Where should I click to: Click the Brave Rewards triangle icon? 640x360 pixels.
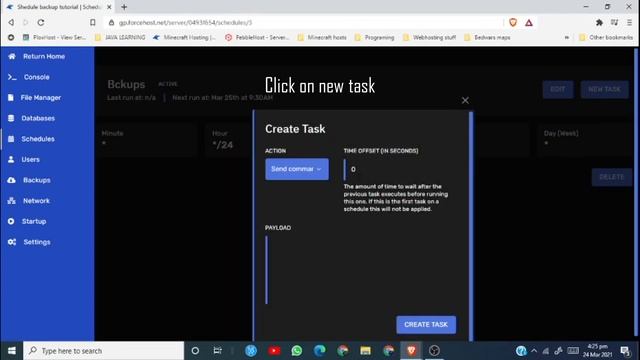coord(529,22)
